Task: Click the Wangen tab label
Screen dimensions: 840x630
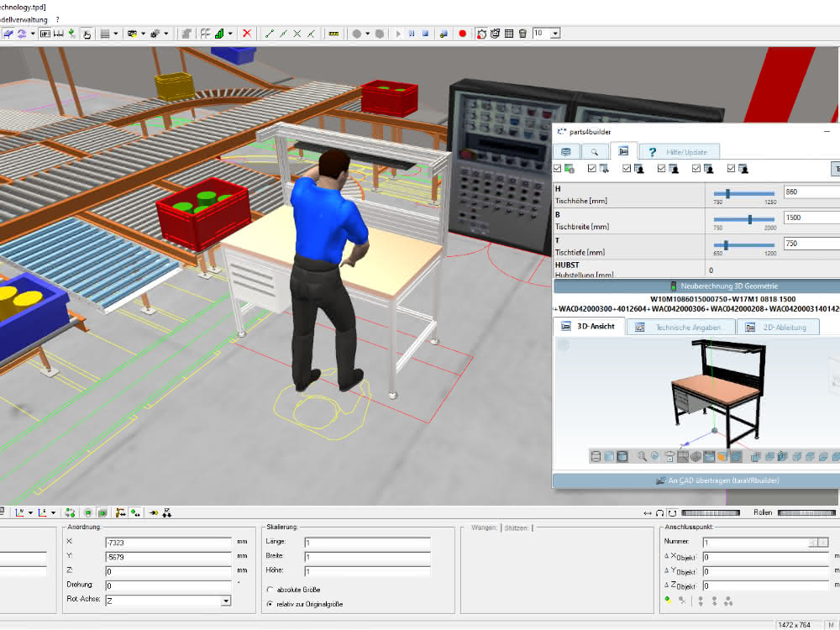Action: pos(485,528)
